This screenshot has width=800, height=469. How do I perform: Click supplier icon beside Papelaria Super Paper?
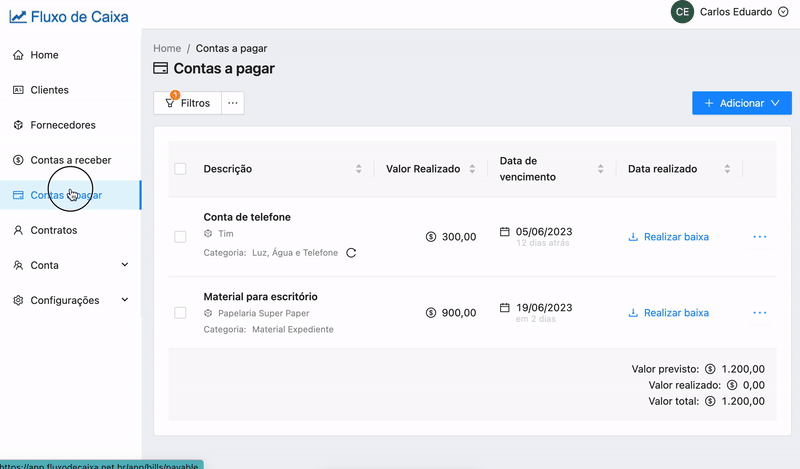click(x=208, y=313)
